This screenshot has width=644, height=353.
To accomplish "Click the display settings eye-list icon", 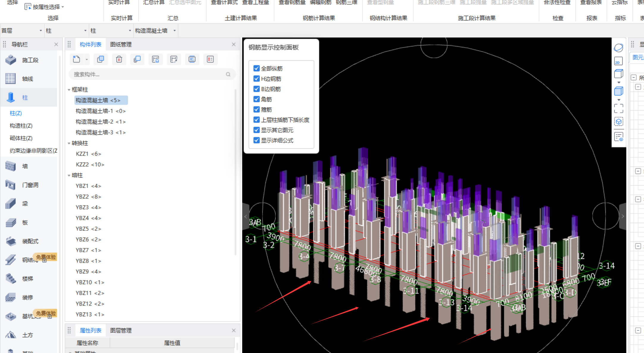I will coord(618,137).
